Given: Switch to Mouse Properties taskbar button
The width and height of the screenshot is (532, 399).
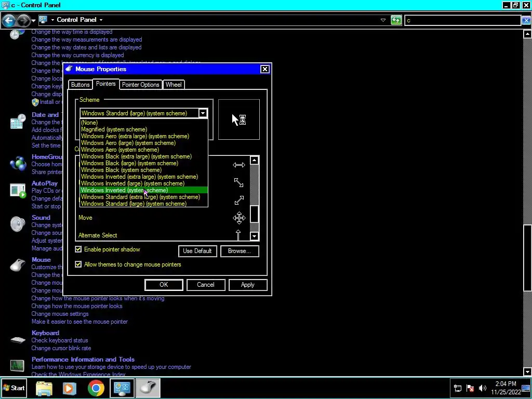Looking at the screenshot, I should (x=148, y=388).
